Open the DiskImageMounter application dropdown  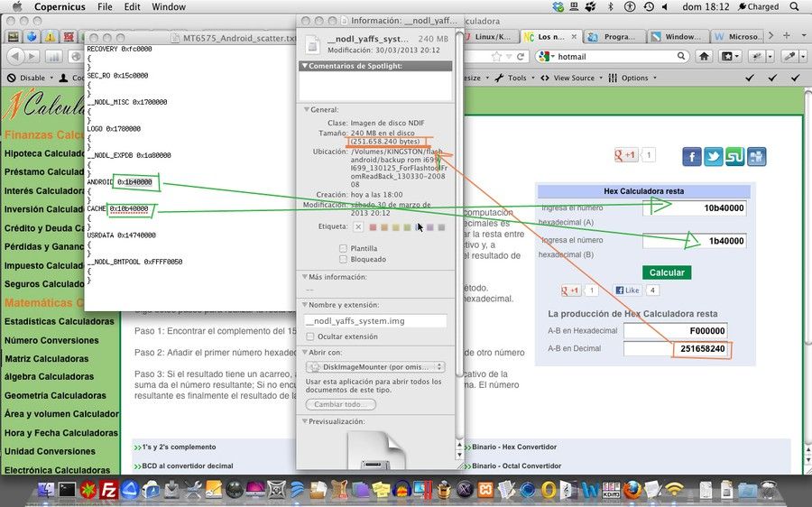[x=375, y=366]
